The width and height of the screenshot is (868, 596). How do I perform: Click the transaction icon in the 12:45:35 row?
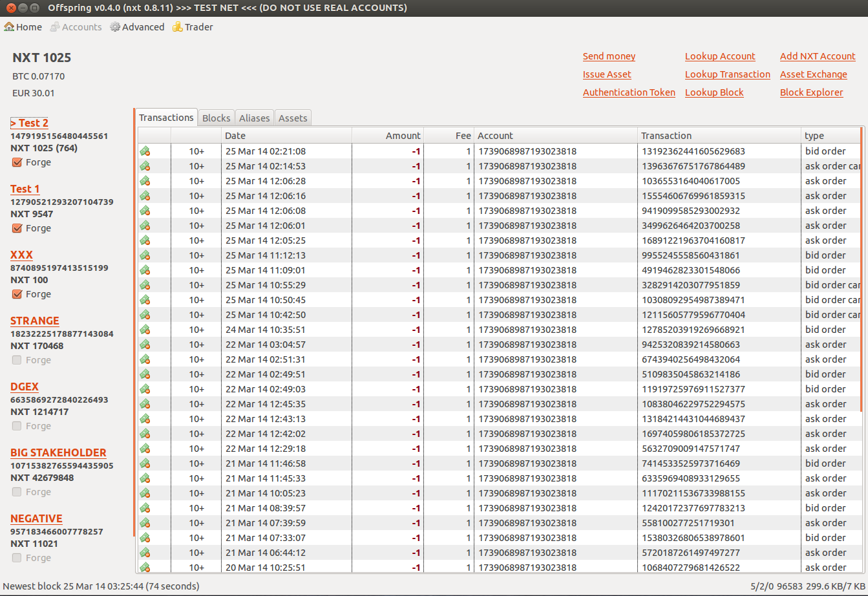pos(145,404)
